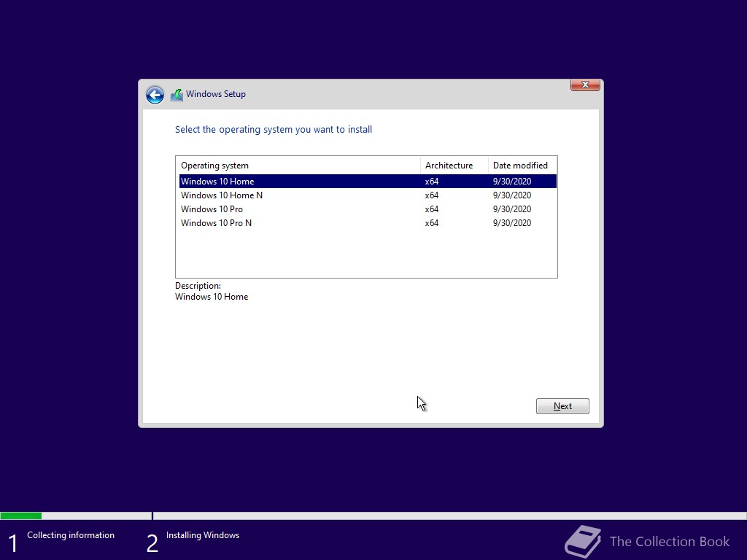The height and width of the screenshot is (560, 747).
Task: Click the green setup progress bar
Action: [x=21, y=516]
